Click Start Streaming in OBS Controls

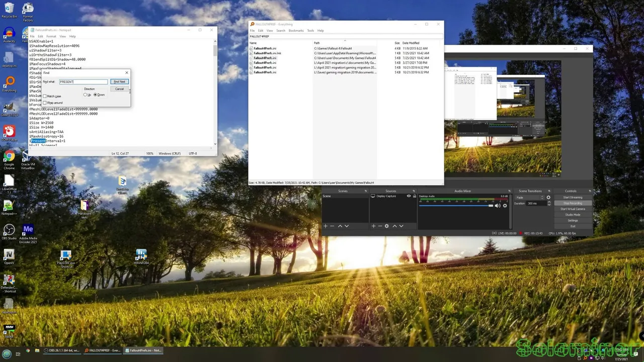click(573, 197)
